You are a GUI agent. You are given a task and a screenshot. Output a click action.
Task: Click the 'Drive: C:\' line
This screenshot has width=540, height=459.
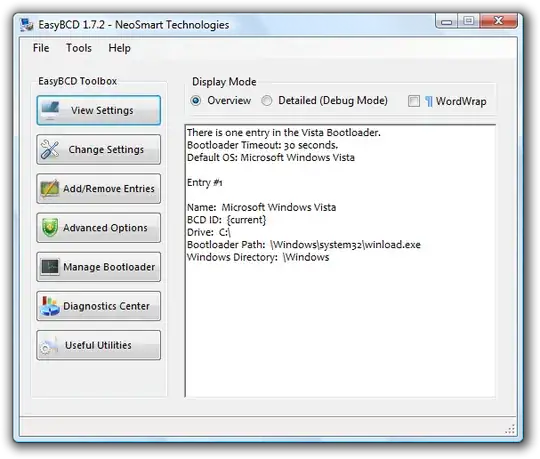(x=209, y=232)
